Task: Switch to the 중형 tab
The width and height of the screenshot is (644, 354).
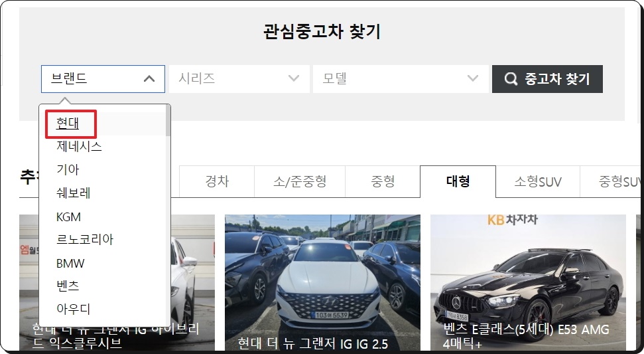Action: [x=383, y=181]
